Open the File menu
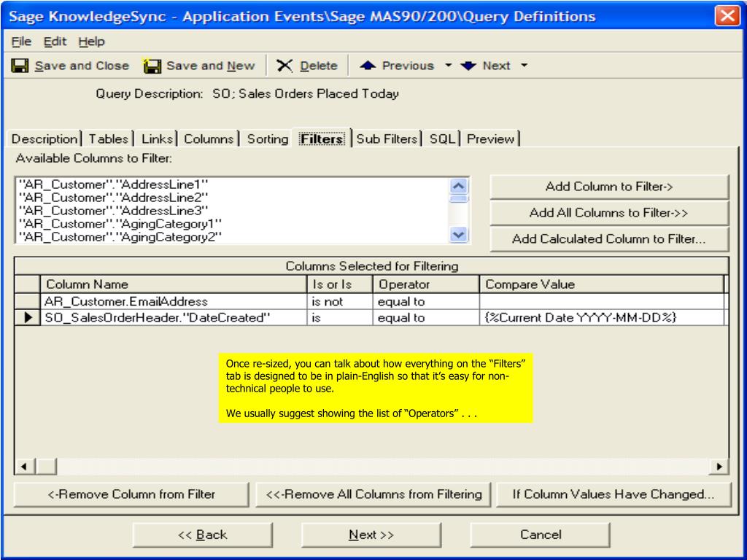Screen dimensions: 747x560 tap(21, 42)
